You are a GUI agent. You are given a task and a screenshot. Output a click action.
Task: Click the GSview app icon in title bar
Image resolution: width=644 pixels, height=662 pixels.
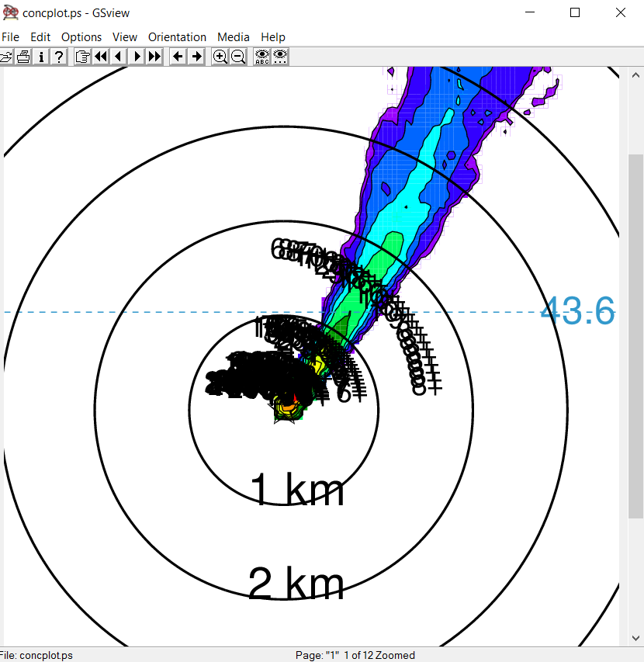11,12
